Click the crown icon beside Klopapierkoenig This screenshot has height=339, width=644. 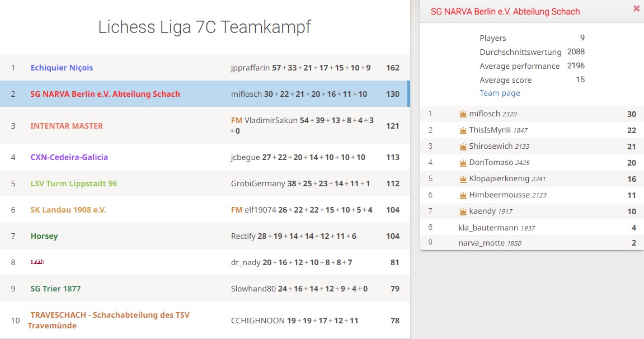coord(463,179)
